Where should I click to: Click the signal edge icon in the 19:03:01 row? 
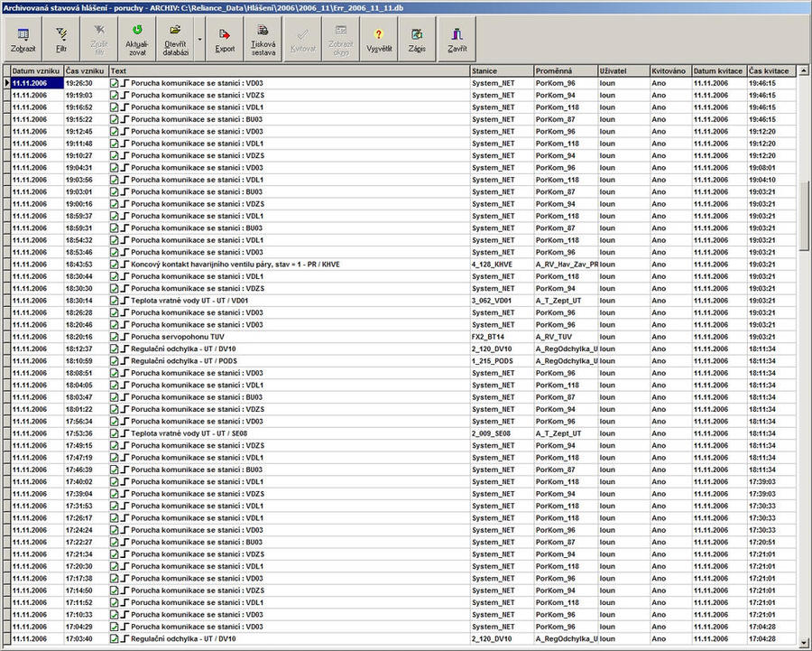click(125, 191)
